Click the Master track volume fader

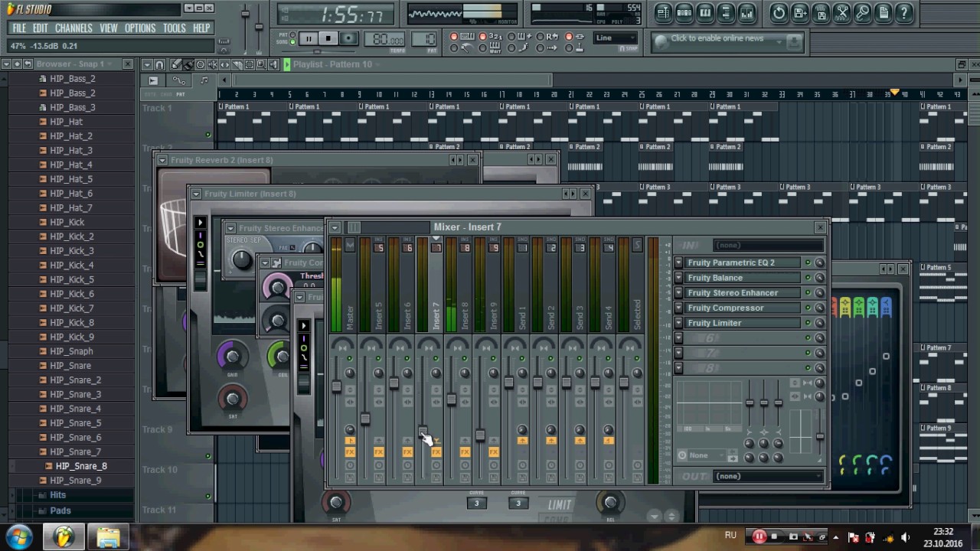[337, 386]
